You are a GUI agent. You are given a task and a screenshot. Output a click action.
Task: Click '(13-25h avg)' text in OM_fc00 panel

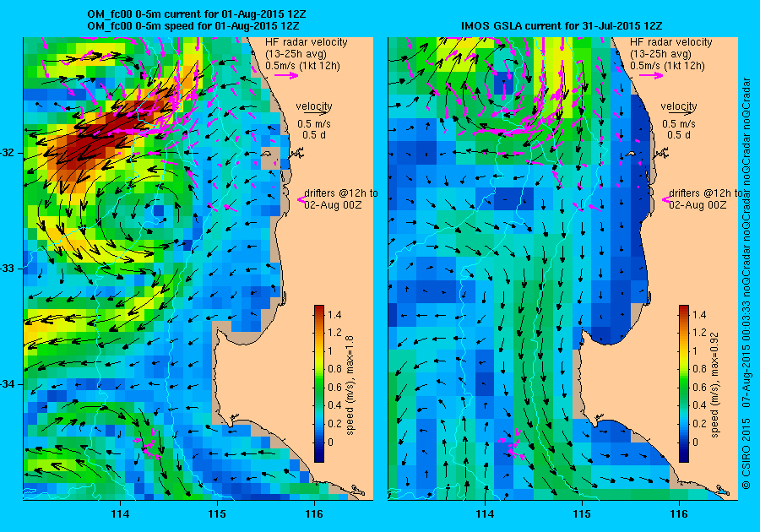296,54
